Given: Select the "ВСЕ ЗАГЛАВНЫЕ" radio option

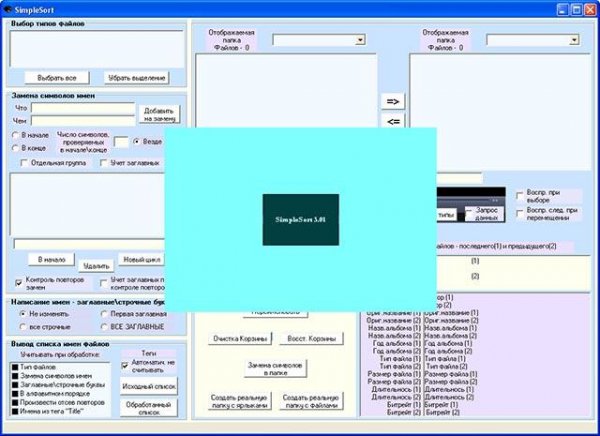Looking at the screenshot, I should [x=104, y=327].
